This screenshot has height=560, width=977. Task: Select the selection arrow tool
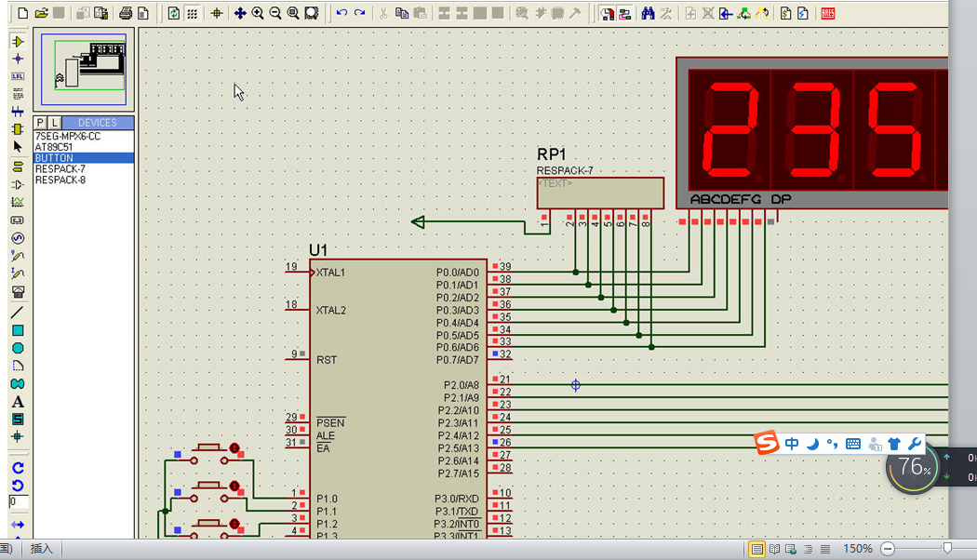[x=18, y=146]
